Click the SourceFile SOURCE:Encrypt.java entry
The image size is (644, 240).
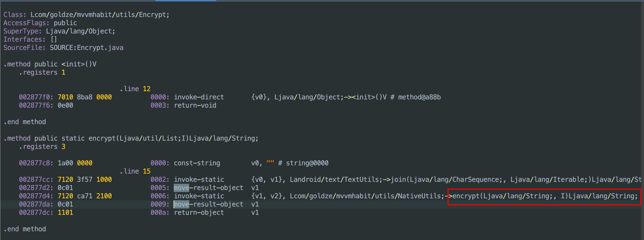87,48
